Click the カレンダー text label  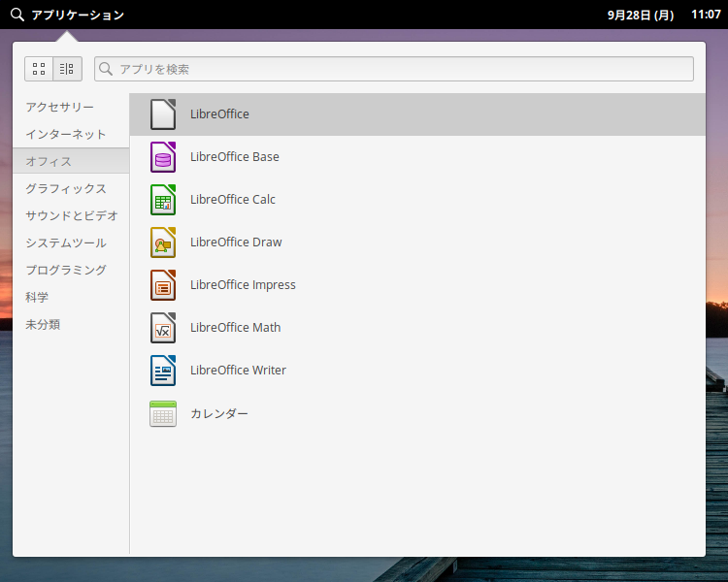pos(219,413)
